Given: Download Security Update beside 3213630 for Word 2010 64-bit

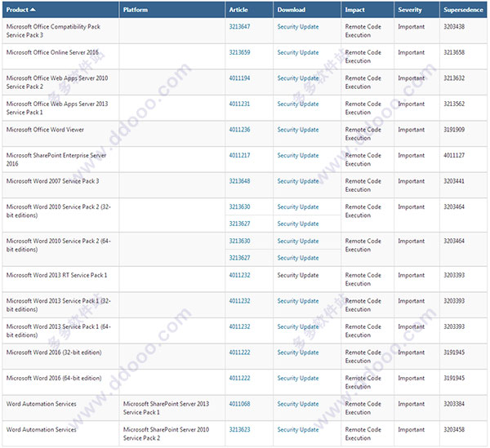Looking at the screenshot, I should tap(298, 242).
